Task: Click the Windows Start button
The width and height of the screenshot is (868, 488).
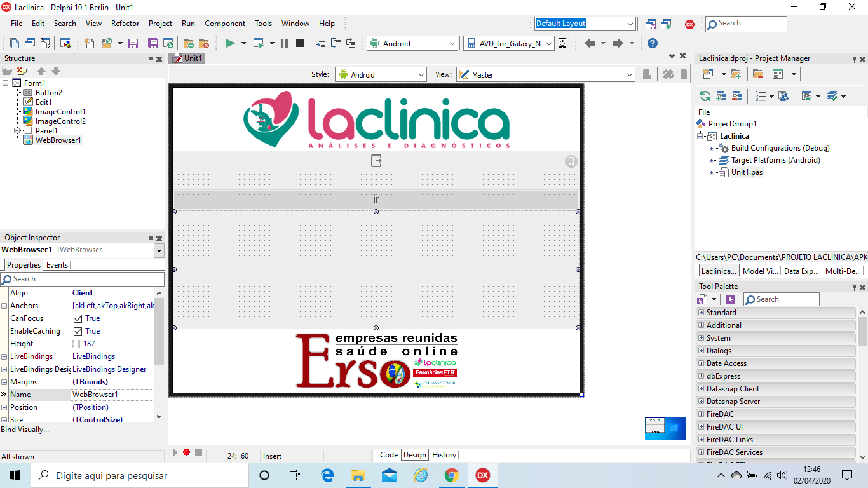Action: (15, 475)
